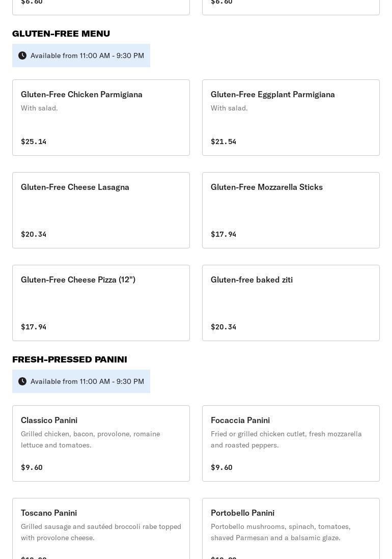
Task: Click the $25.14 price on Chicken Parmigiana
Action: 34,142
